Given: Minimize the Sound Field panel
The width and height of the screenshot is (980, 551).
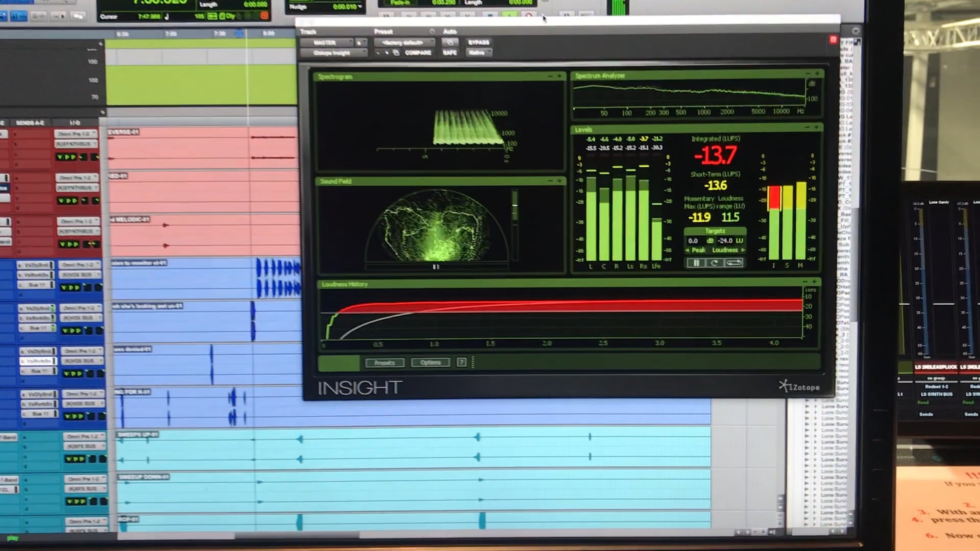Looking at the screenshot, I should pos(550,181).
